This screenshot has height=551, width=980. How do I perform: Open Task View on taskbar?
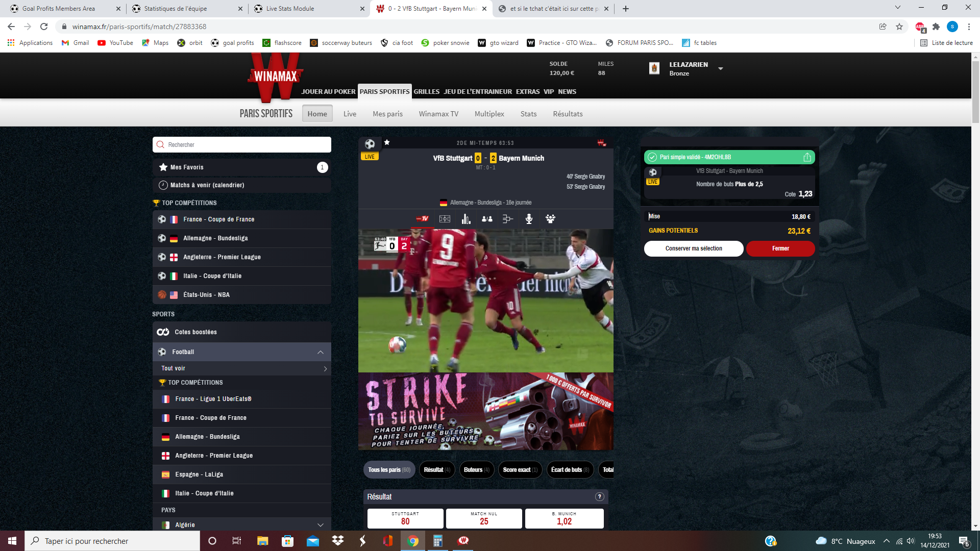[236, 541]
